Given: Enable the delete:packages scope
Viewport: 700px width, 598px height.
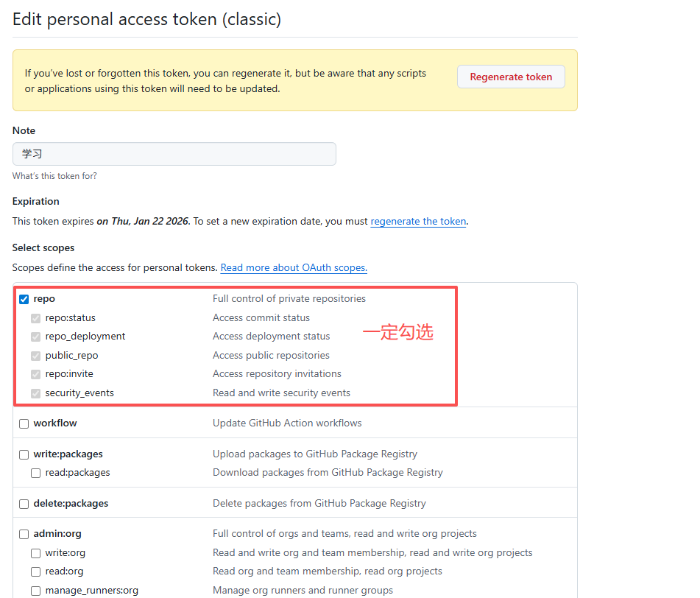Looking at the screenshot, I should pyautogui.click(x=24, y=503).
